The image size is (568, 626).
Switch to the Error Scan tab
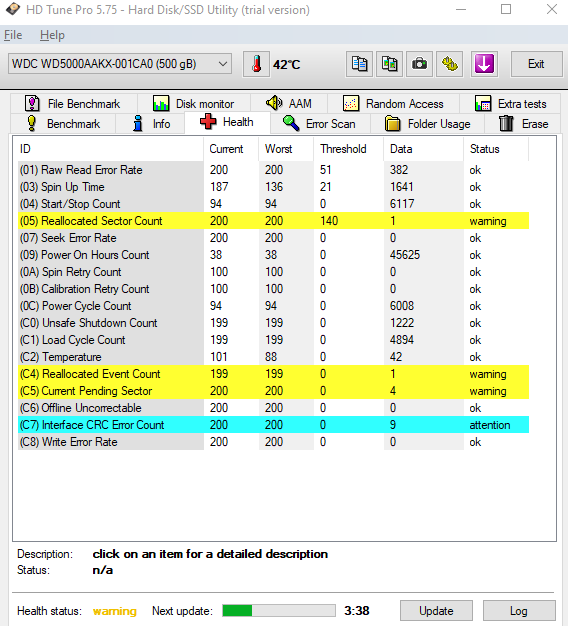tap(321, 124)
